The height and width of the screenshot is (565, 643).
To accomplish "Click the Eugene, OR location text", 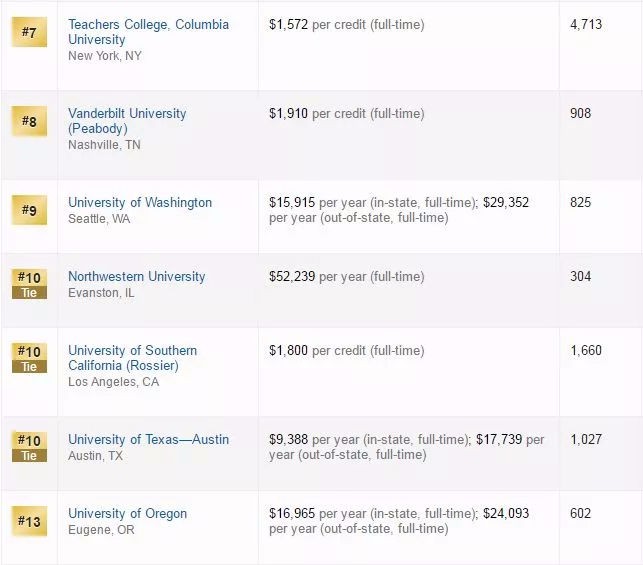I will coord(101,530).
